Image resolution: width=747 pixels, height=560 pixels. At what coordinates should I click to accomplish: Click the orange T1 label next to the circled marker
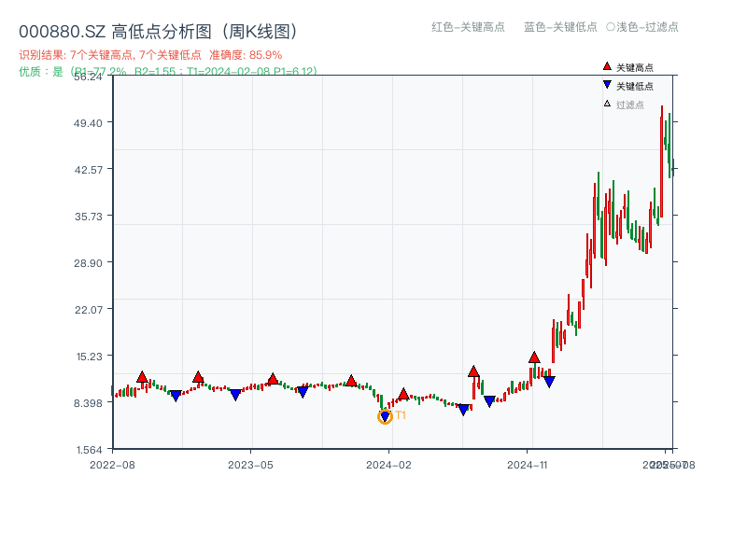pos(401,415)
